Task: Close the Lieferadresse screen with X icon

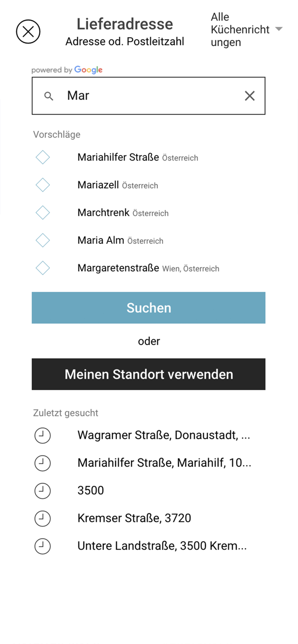Action: [28, 32]
